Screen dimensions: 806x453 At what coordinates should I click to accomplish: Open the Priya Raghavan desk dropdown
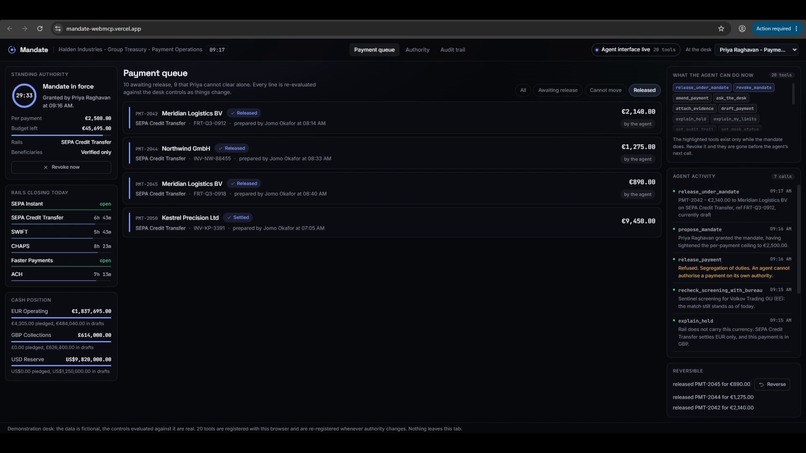pyautogui.click(x=758, y=50)
